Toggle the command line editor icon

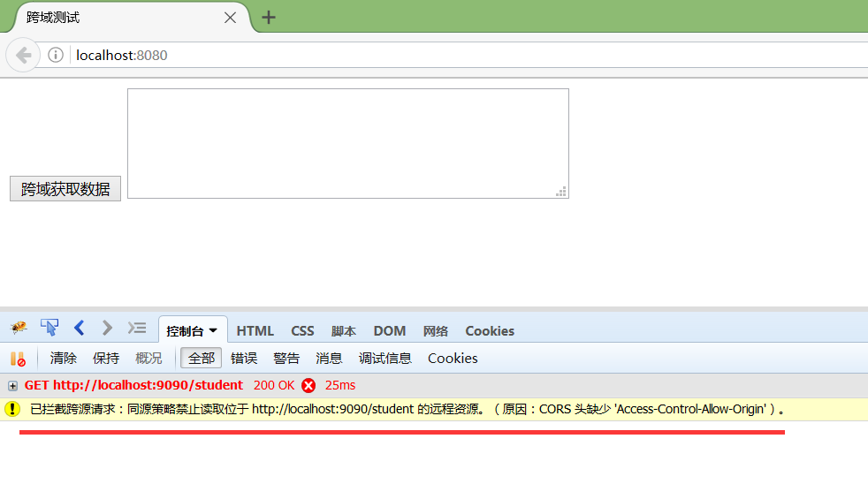tap(137, 328)
